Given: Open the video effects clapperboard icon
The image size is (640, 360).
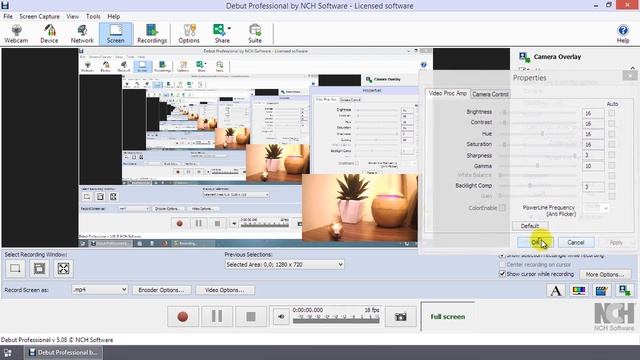Looking at the screenshot, I should 601,291.
